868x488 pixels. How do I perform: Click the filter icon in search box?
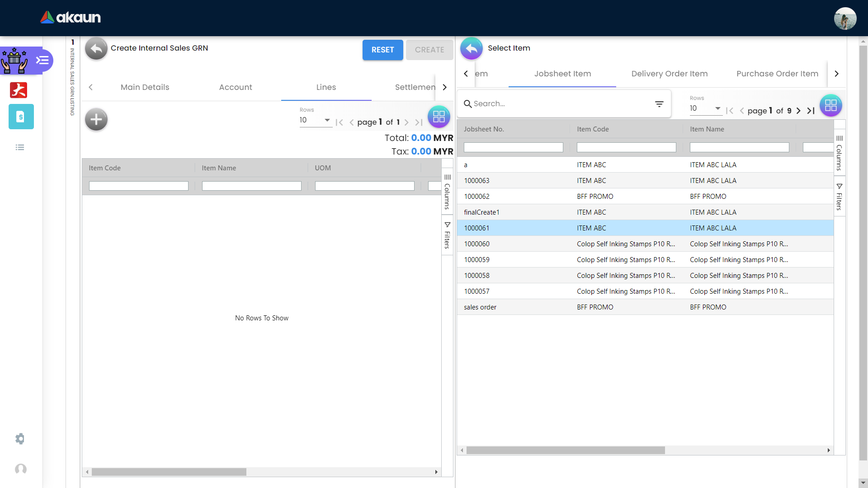coord(659,104)
